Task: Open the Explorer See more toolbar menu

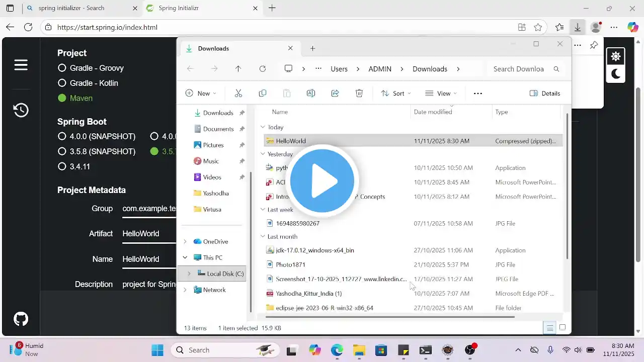Action: tap(478, 93)
